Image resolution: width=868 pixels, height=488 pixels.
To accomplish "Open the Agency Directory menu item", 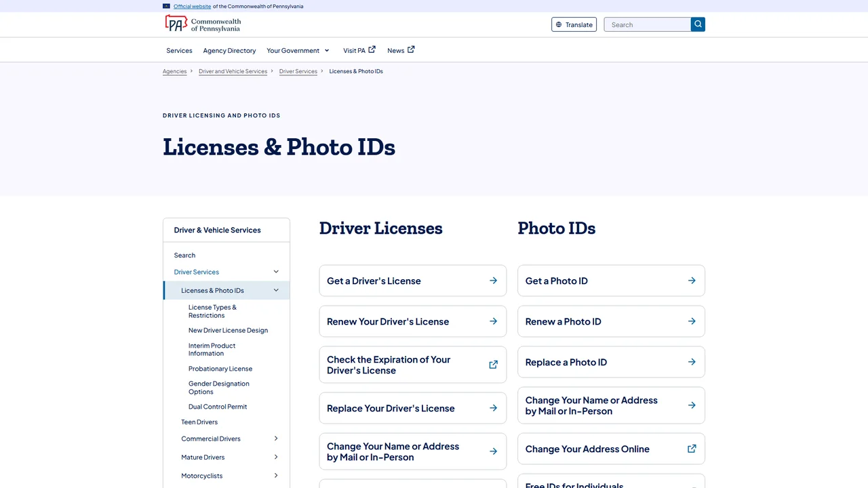I will tap(229, 51).
